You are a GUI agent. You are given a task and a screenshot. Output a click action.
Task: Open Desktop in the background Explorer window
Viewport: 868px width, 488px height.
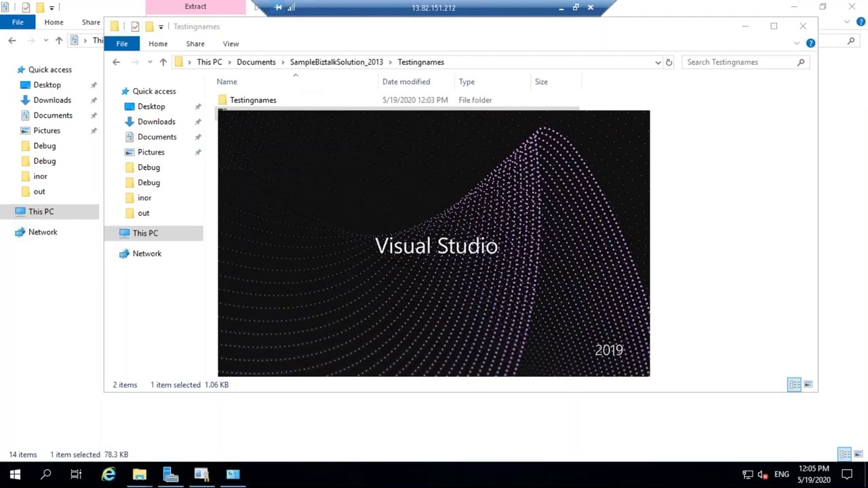[x=47, y=85]
